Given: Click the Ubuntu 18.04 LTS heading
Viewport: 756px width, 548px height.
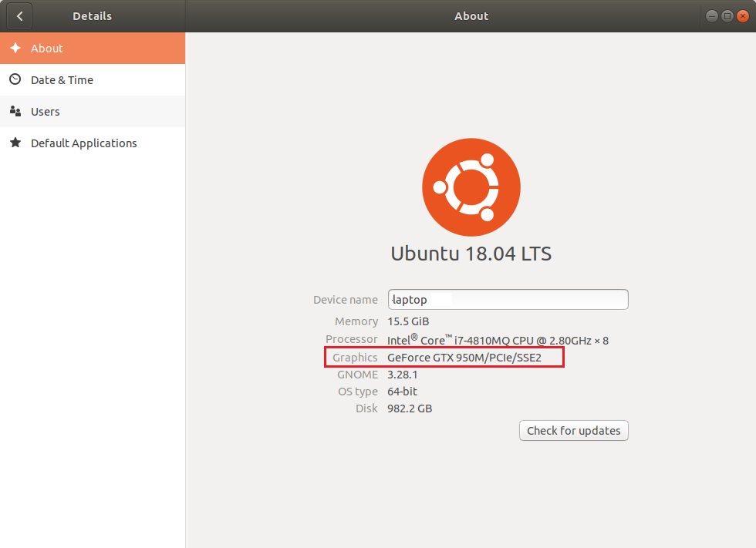Looking at the screenshot, I should coord(471,254).
